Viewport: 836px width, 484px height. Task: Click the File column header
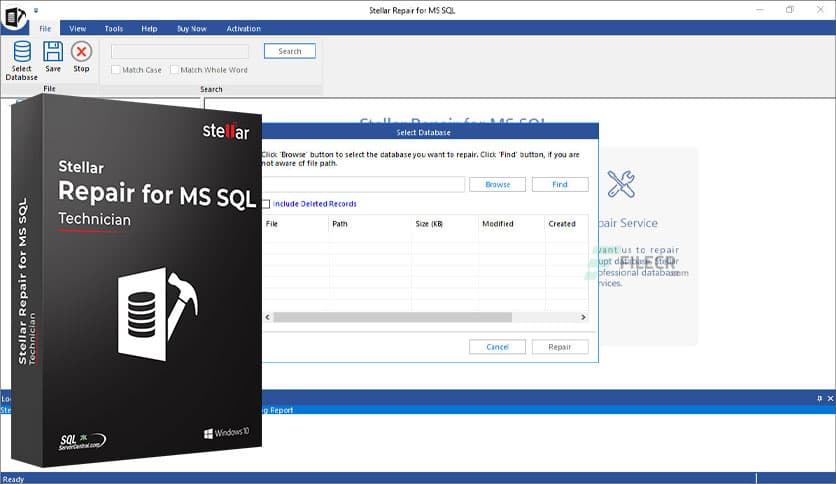(295, 224)
